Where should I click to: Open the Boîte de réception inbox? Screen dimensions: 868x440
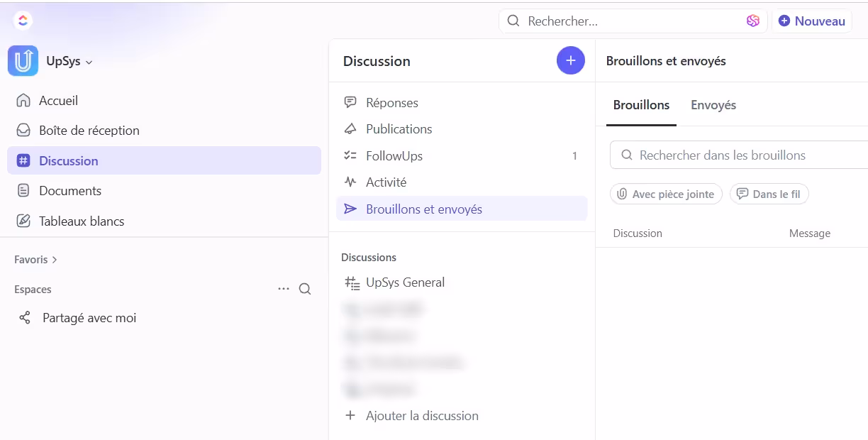click(89, 130)
